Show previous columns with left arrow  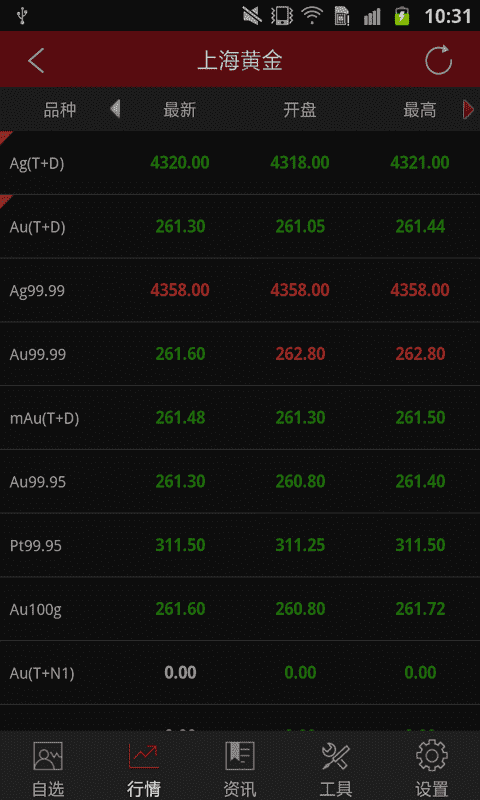coord(115,109)
